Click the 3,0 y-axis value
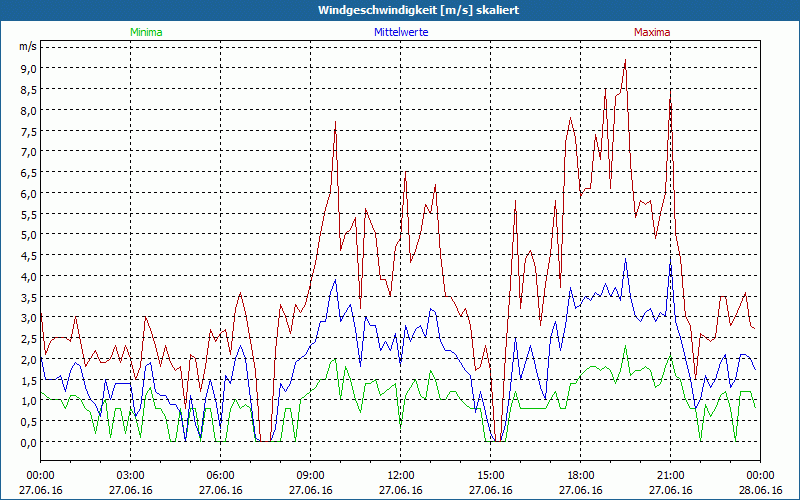Viewport: 800px width, 500px height. pyautogui.click(x=29, y=318)
